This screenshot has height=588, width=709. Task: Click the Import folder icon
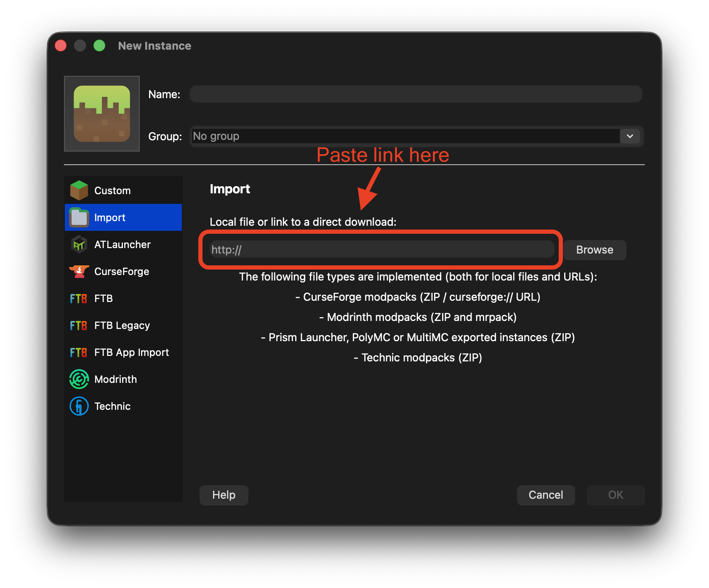pos(79,217)
